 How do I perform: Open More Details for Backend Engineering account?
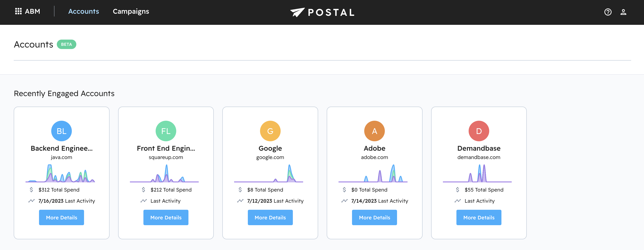(x=62, y=217)
